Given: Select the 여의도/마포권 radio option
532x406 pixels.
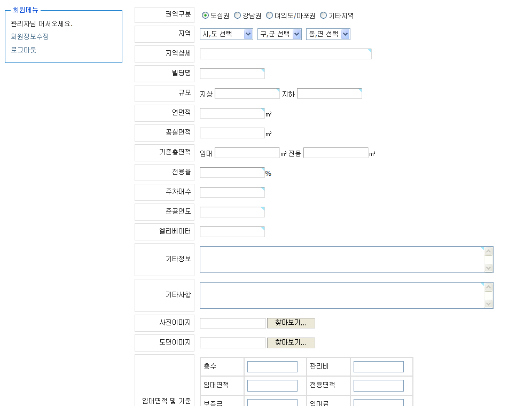Looking at the screenshot, I should tap(269, 15).
